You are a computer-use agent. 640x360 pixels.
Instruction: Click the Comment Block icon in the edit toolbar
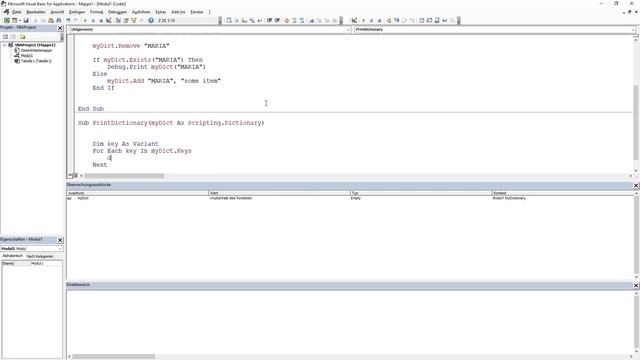[x=294, y=20]
